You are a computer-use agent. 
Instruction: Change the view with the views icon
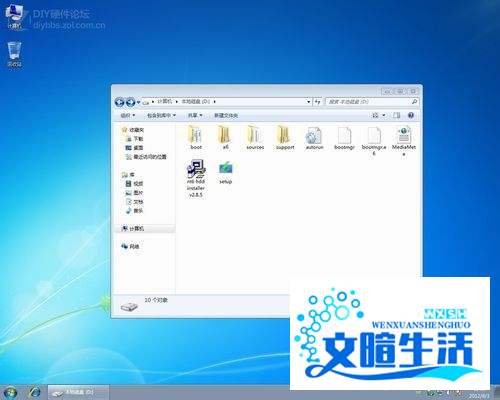pos(375,115)
